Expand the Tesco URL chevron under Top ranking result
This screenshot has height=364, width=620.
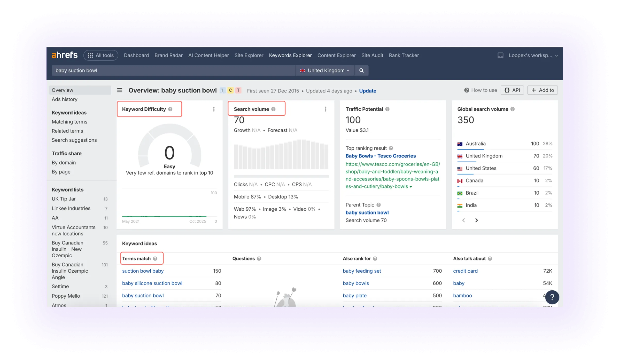pos(411,186)
